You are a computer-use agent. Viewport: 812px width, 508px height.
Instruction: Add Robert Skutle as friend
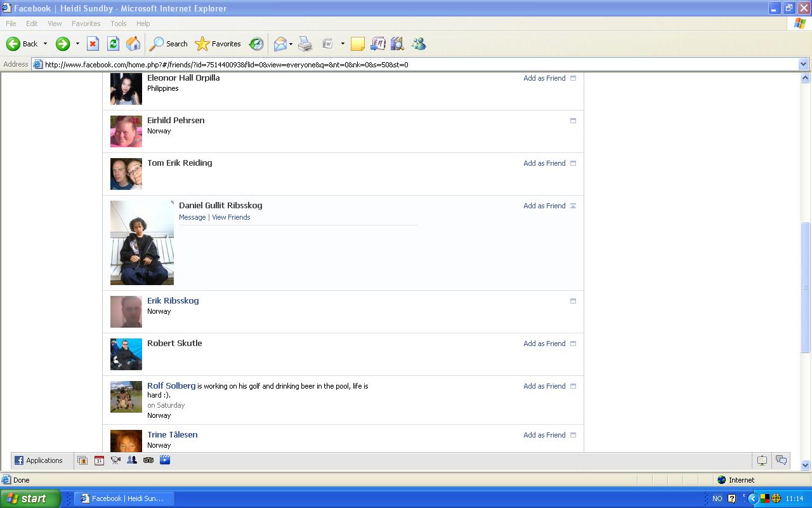click(544, 344)
